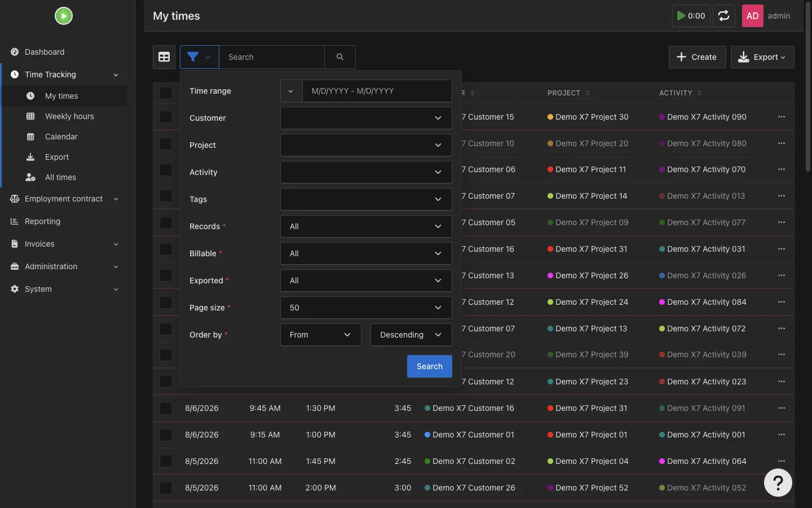Select checkbox for the Customer 06 row

pyautogui.click(x=165, y=169)
